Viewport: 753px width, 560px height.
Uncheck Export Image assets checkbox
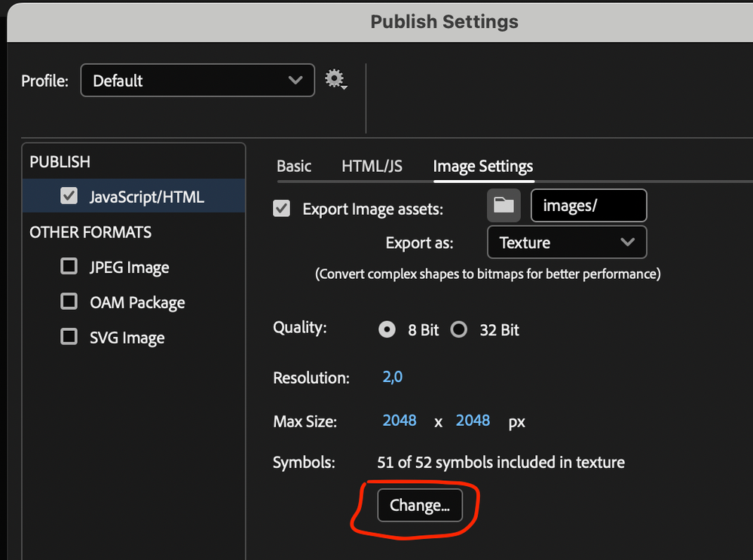click(x=282, y=209)
